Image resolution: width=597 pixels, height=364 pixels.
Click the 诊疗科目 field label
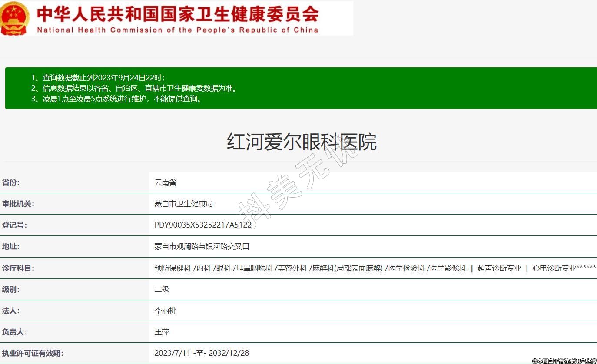[18, 268]
